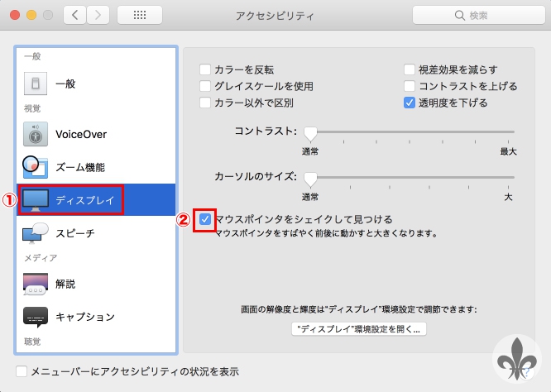Click the メディア section header text
The height and width of the screenshot is (392, 551).
tap(41, 258)
